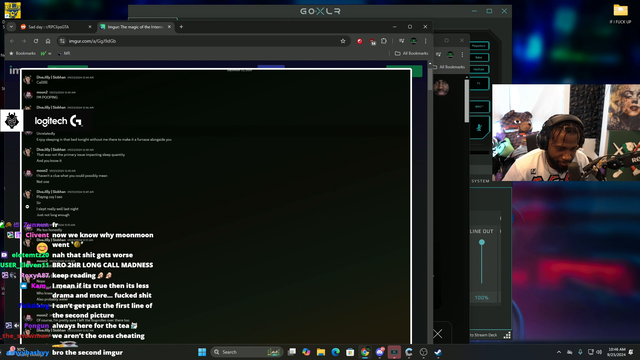Click the X close overlay in second browser
Image resolution: width=640 pixels, height=360 pixels.
click(x=438, y=334)
